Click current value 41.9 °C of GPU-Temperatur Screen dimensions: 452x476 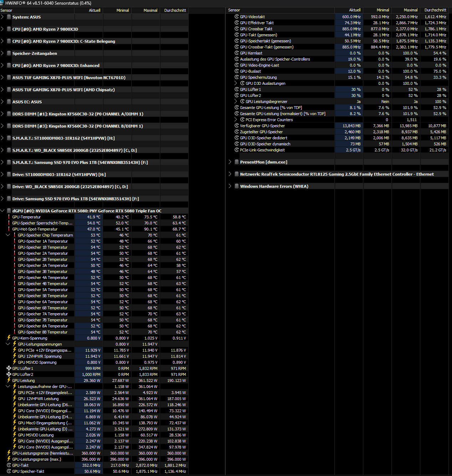point(94,217)
